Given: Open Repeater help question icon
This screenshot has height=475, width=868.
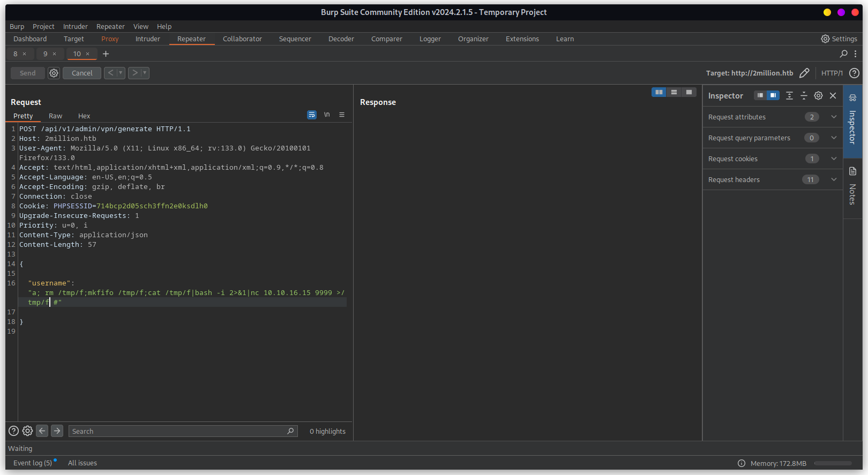Looking at the screenshot, I should coord(854,73).
